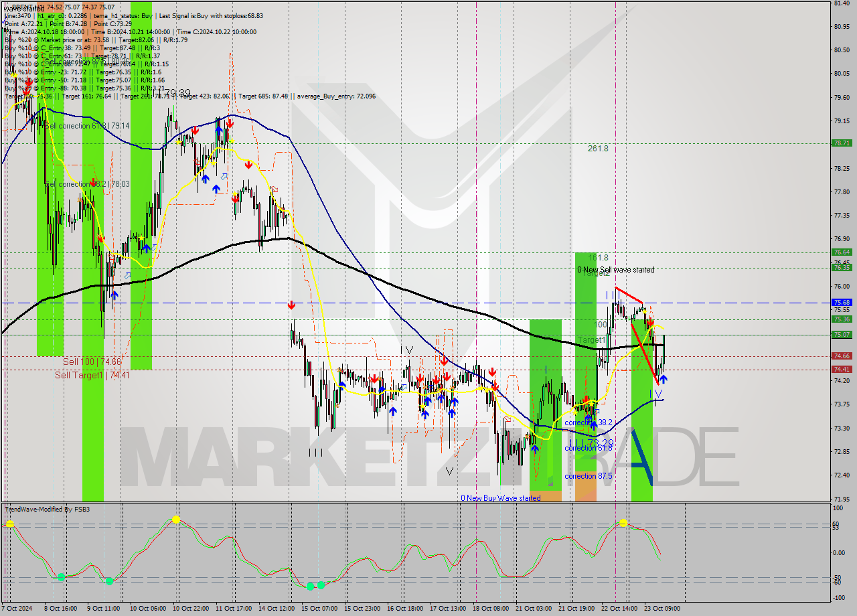This screenshot has width=857, height=616.
Task: Click the 76.00 value on price axis
Action: pos(842,286)
